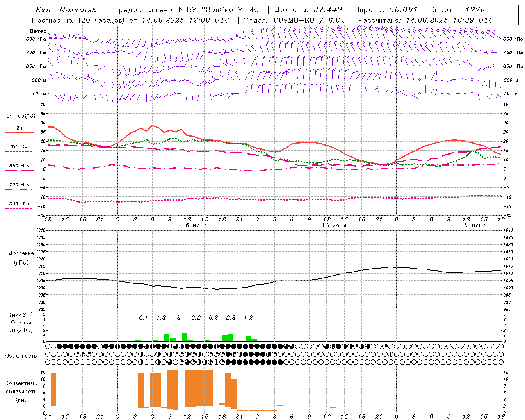
Task: Click the right-side 700 гПа wind level label
Action: point(513,52)
